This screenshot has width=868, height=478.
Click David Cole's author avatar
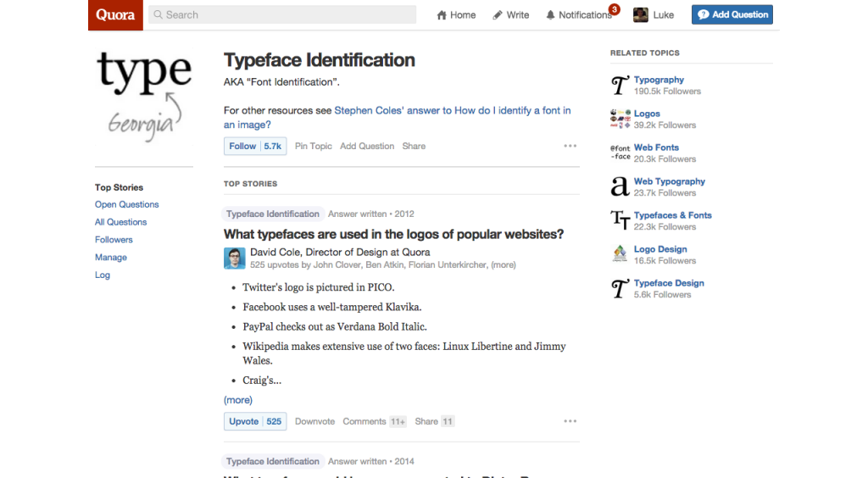click(234, 258)
